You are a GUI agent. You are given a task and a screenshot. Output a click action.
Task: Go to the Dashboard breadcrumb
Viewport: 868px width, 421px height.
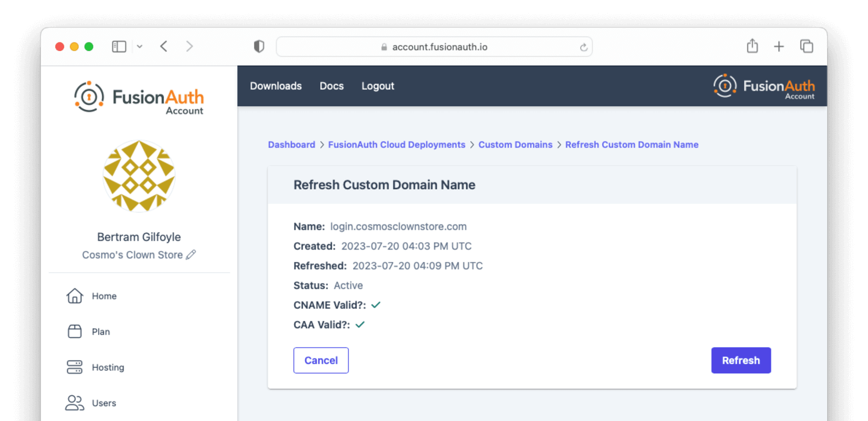(x=291, y=144)
